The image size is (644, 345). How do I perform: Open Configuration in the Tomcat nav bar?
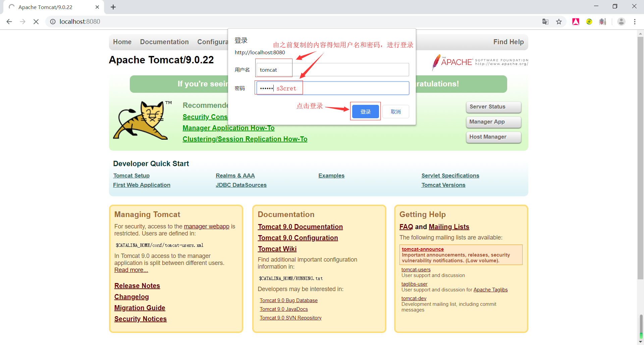[x=213, y=42]
